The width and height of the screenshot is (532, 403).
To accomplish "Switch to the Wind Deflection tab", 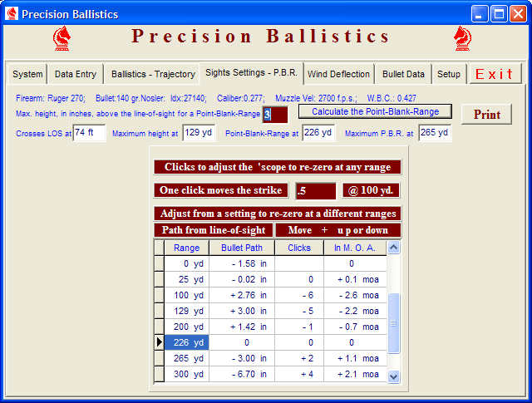I will (x=339, y=74).
